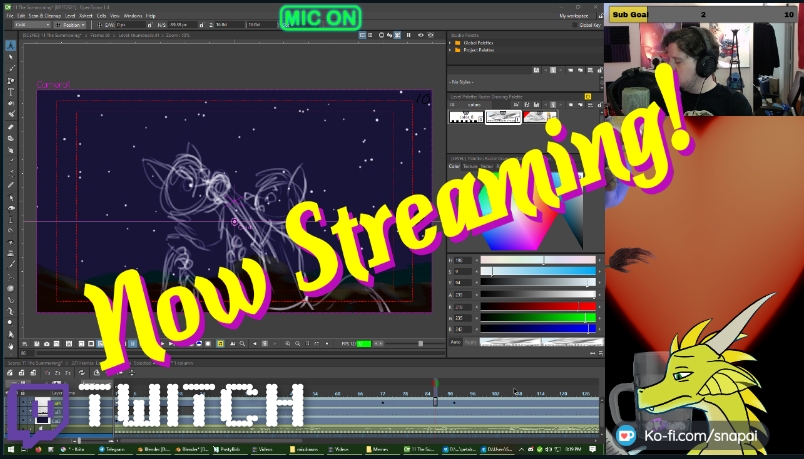Click the set key icon between key arrows
Screen dimensions: 804x459
(x=265, y=344)
